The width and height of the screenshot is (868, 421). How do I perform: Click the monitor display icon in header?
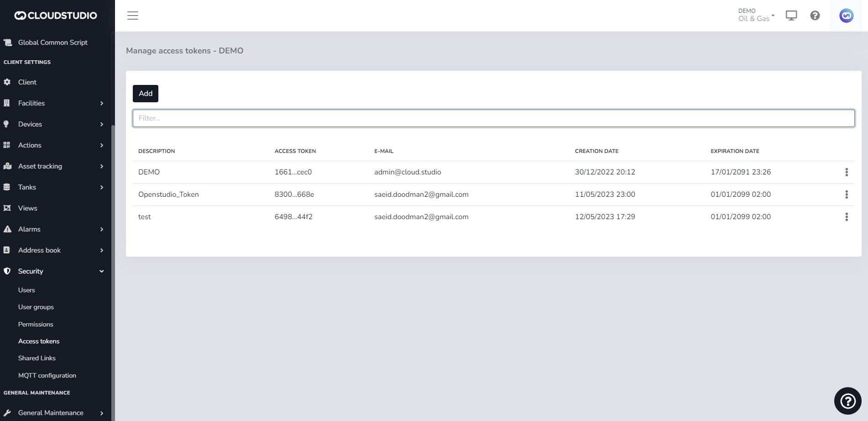(x=791, y=16)
